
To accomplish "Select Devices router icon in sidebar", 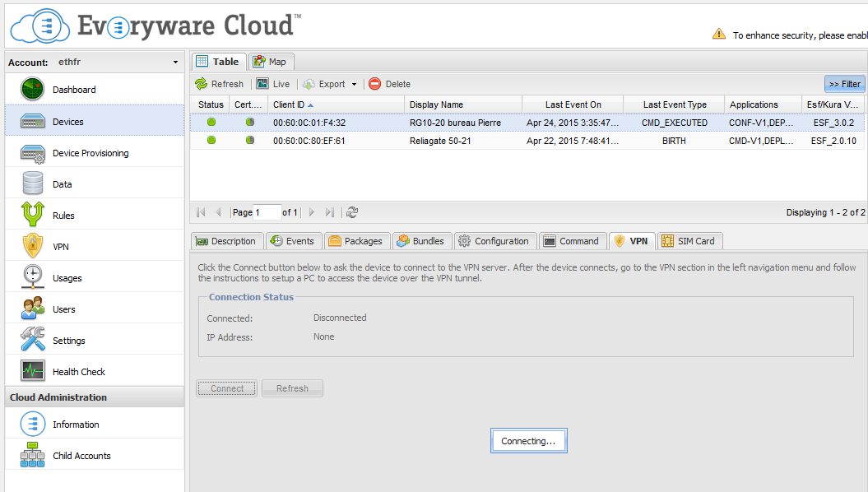I will [32, 121].
